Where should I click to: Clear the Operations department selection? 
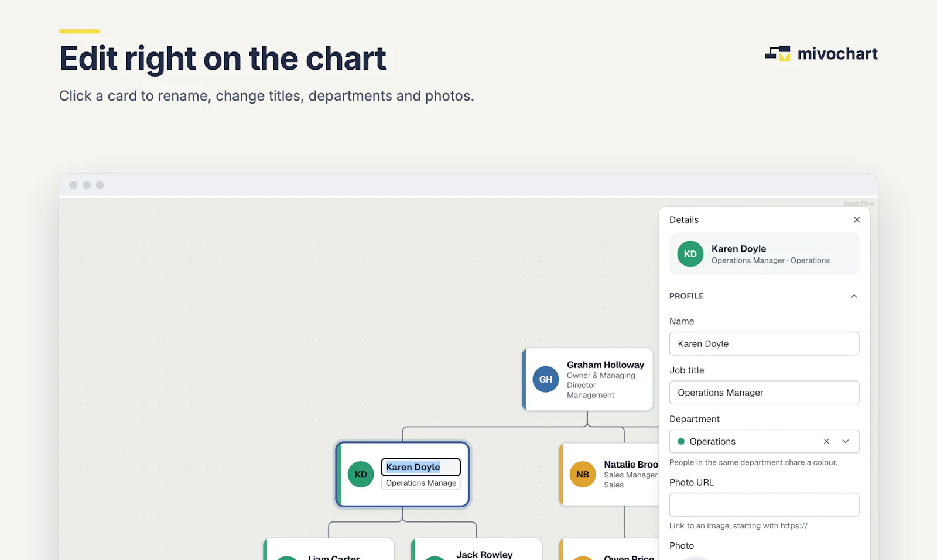(x=826, y=441)
